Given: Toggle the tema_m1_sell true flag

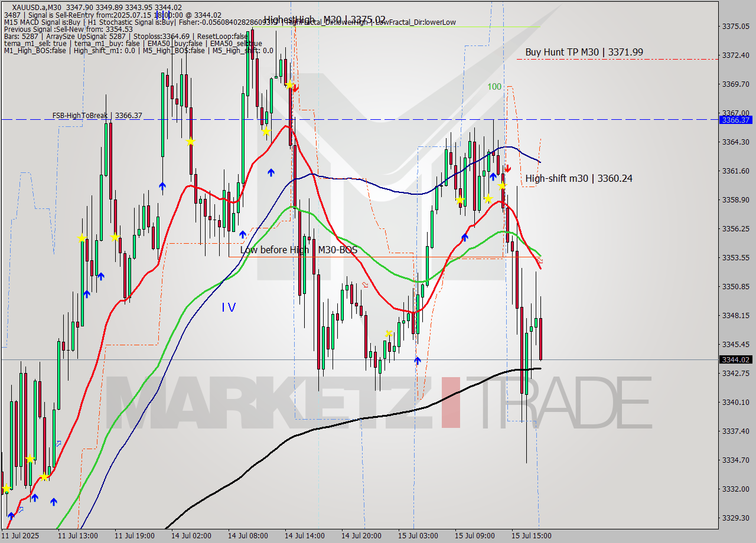Looking at the screenshot, I should tap(33, 43).
